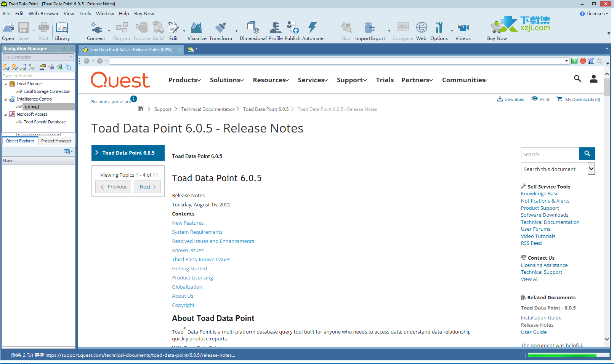
Task: Click the blue document search button
Action: coord(587,154)
